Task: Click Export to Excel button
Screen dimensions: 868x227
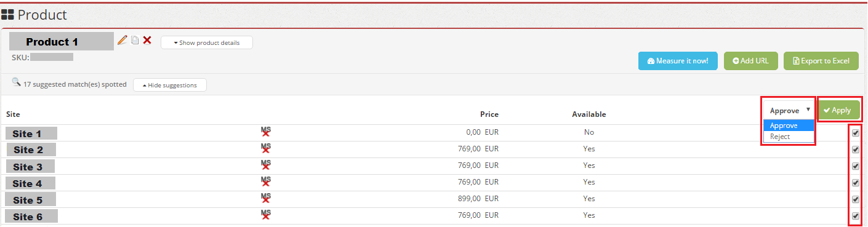Action: point(821,61)
